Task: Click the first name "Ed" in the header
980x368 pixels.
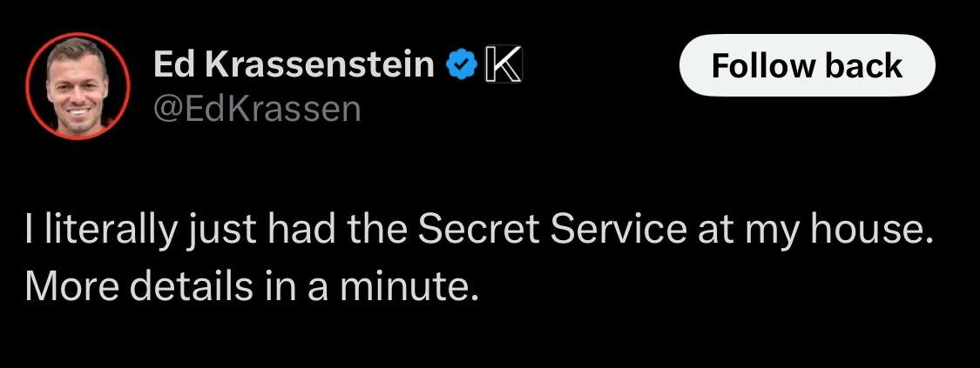Action: coord(174,65)
